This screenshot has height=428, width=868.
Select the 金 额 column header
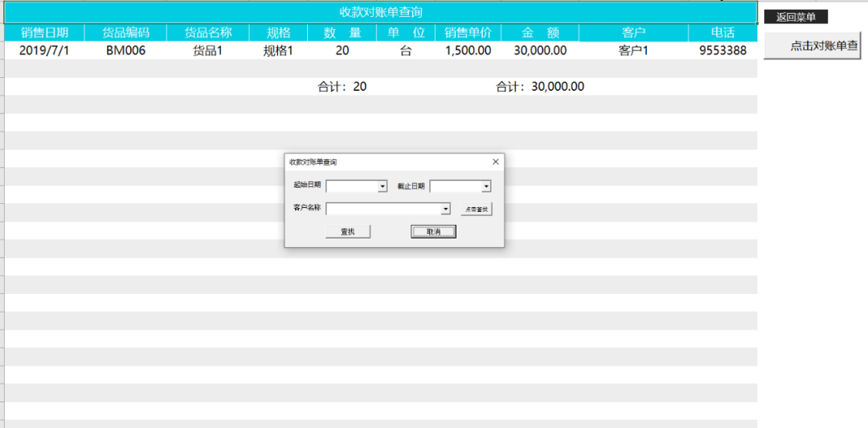pos(539,33)
